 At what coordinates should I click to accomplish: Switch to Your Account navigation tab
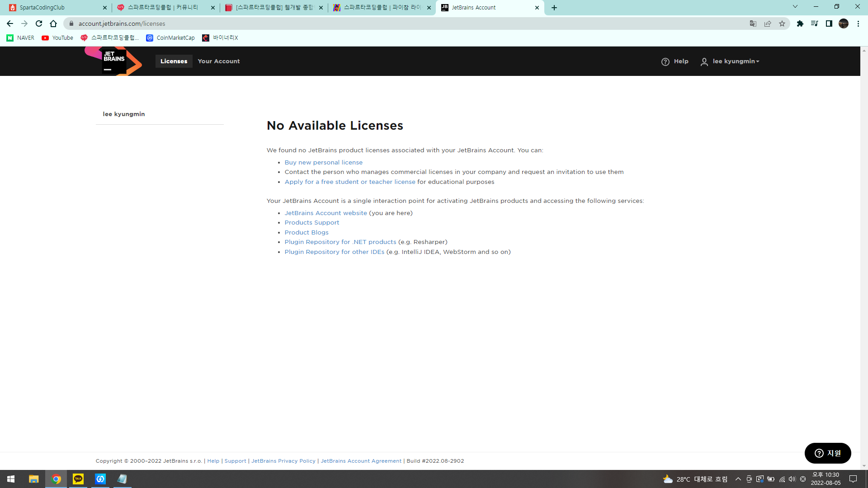(219, 61)
